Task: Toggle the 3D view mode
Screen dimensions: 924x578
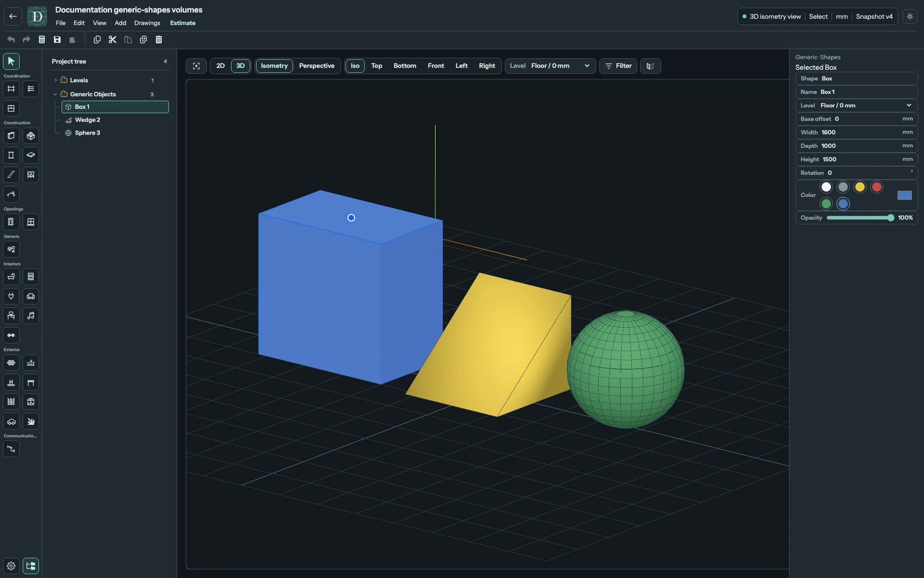Action: tap(241, 66)
